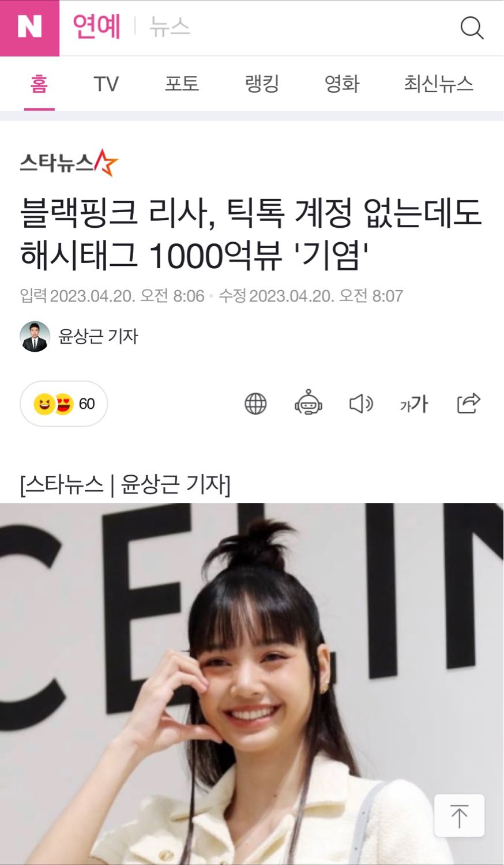Open the 연예 section link
504x865 pixels.
(x=96, y=27)
